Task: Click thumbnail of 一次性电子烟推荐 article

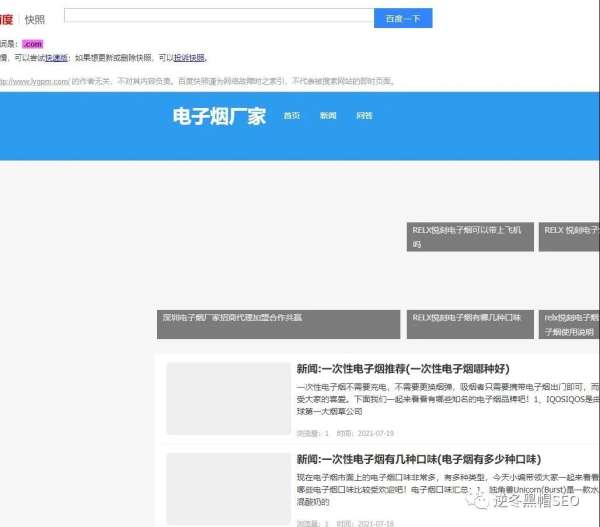Action: point(228,398)
